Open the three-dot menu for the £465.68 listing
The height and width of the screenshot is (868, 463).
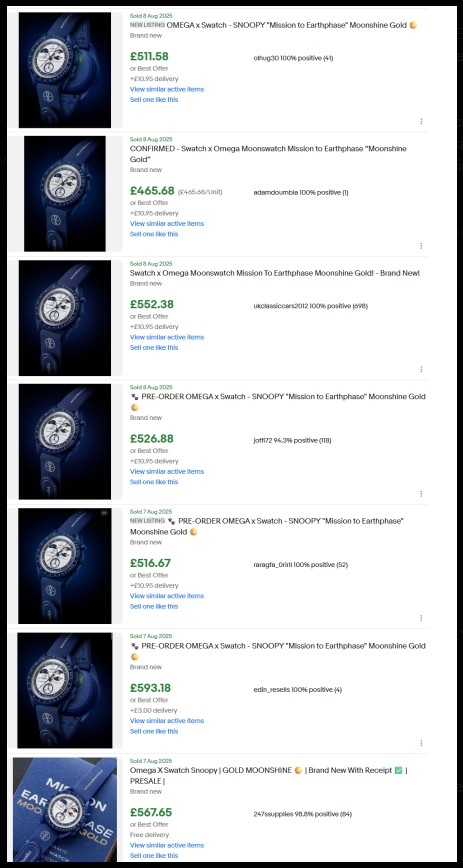tap(421, 246)
